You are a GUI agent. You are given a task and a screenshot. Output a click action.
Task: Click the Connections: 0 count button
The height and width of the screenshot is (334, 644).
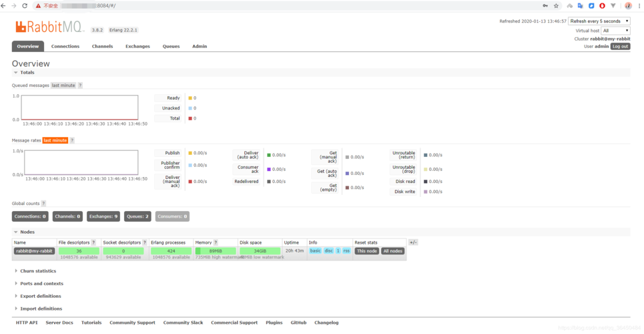pyautogui.click(x=31, y=216)
